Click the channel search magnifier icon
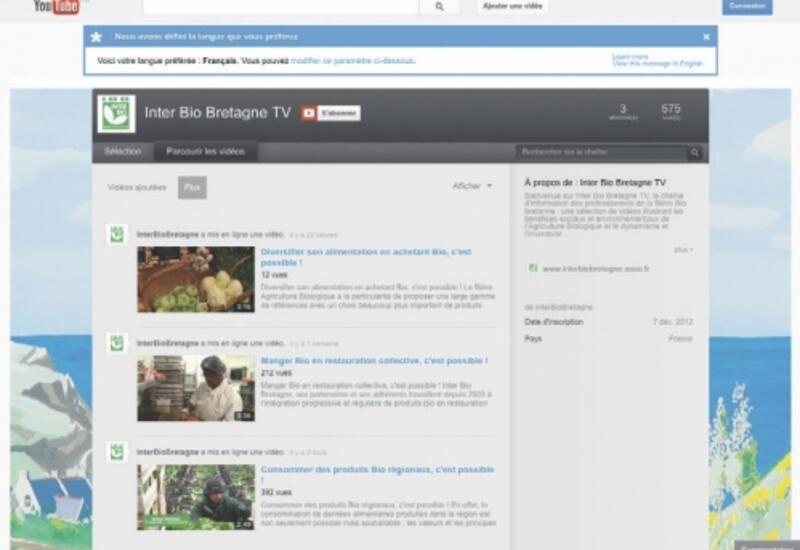 coord(695,152)
